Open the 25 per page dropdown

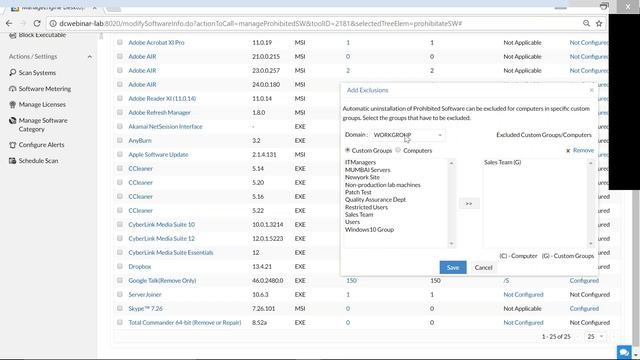[x=595, y=337]
